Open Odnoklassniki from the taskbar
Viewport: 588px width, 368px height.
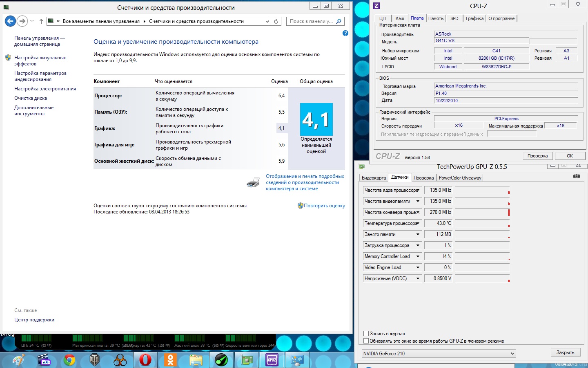171,360
